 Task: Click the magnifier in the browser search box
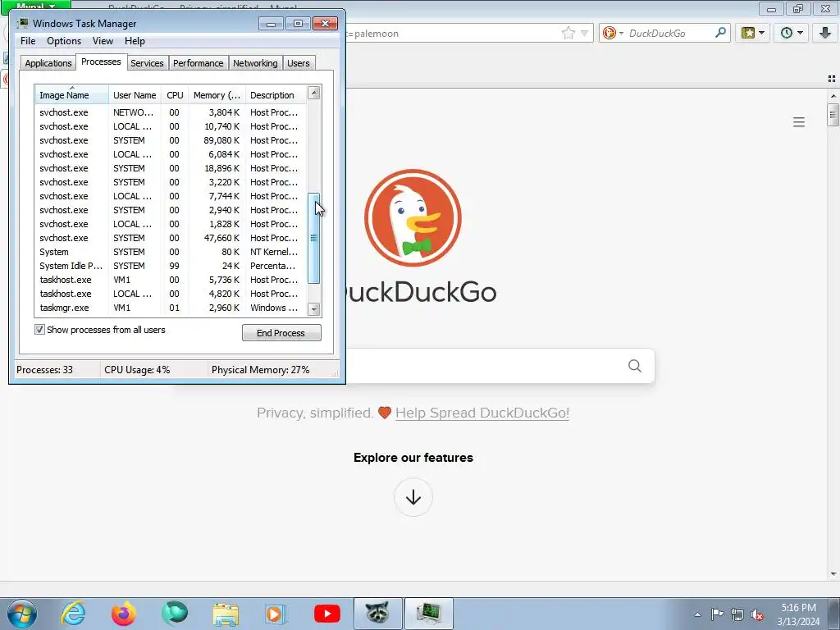click(720, 33)
